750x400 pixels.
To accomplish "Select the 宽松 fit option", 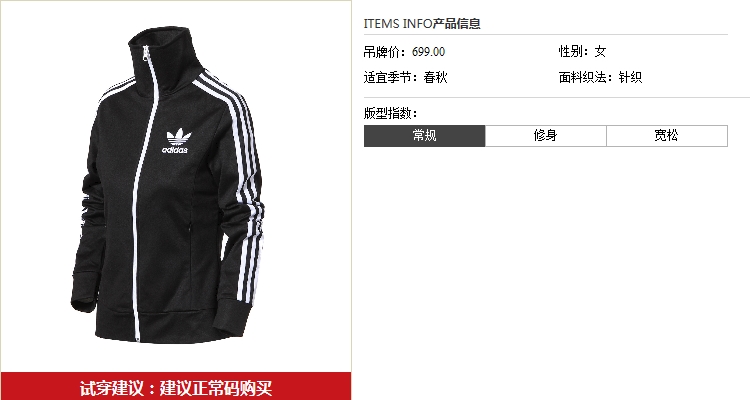I will (667, 136).
